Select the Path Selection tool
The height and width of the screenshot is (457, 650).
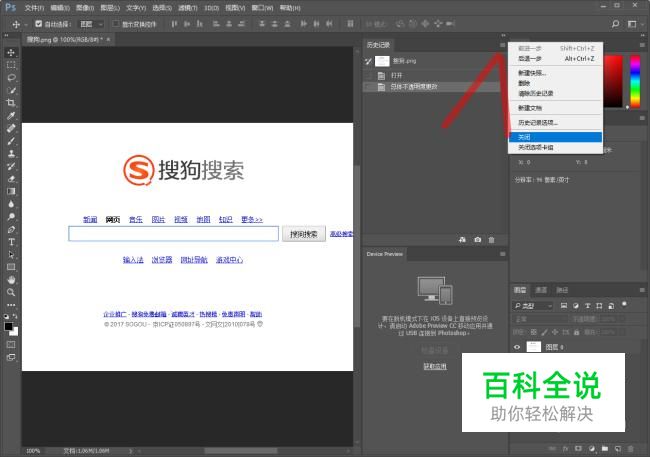point(11,255)
